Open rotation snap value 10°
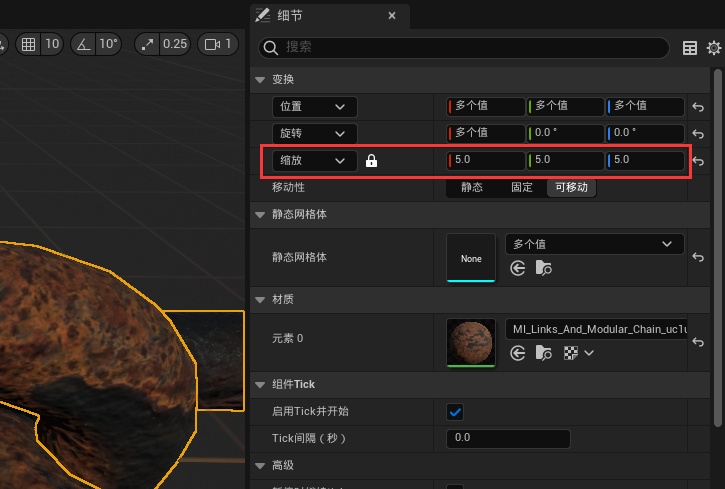 click(108, 44)
